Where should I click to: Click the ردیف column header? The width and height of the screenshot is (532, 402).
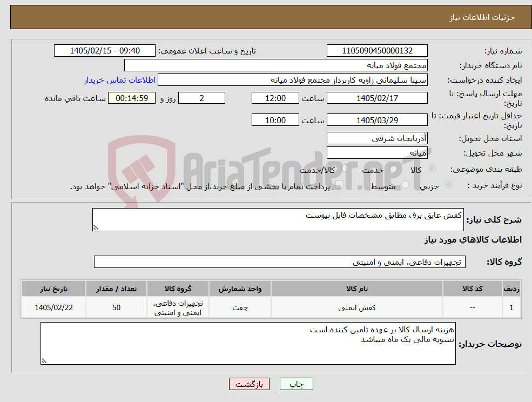pos(511,289)
